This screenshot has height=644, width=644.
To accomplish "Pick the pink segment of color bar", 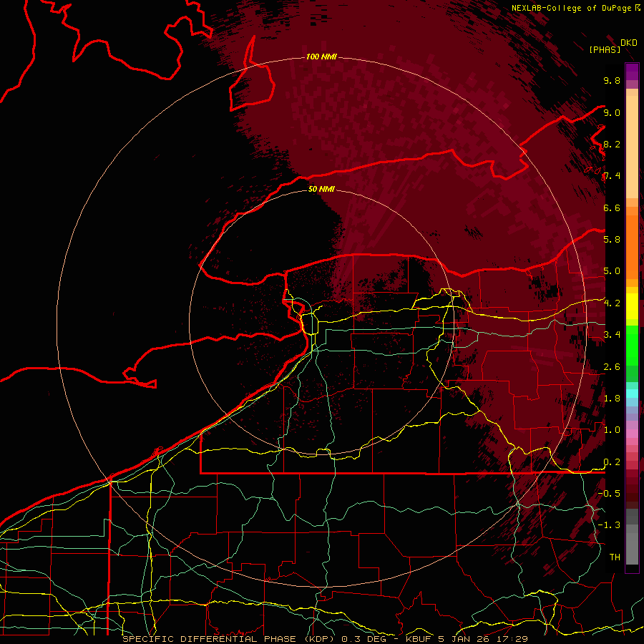I will [632, 434].
